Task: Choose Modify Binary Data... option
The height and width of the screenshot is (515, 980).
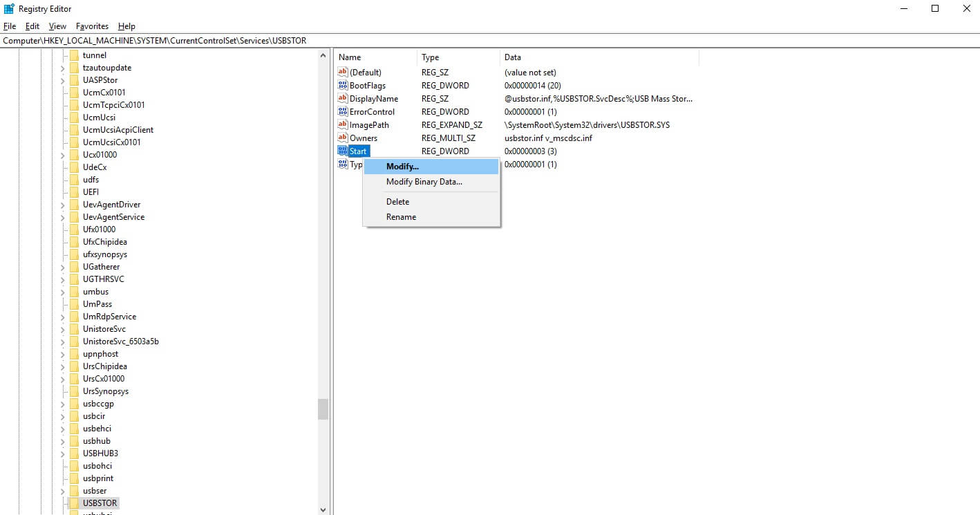Action: coord(431,182)
